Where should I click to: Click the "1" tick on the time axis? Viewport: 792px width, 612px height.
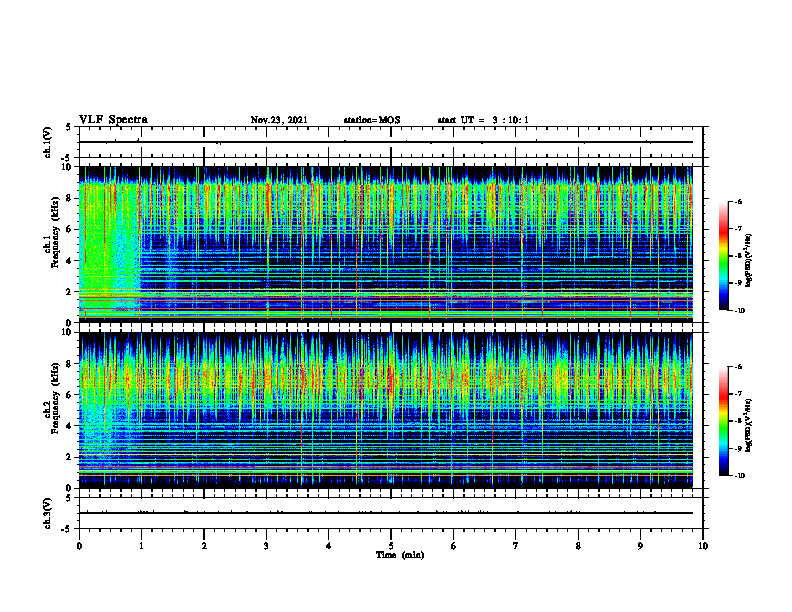click(141, 546)
